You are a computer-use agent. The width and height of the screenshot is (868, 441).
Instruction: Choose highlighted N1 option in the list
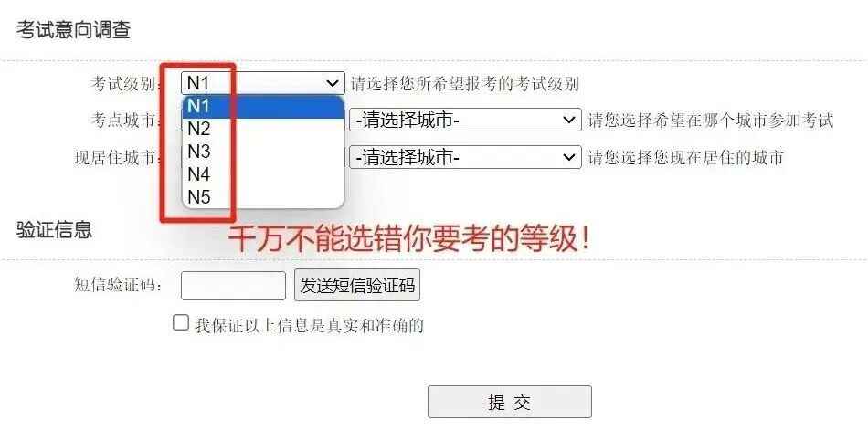click(263, 106)
